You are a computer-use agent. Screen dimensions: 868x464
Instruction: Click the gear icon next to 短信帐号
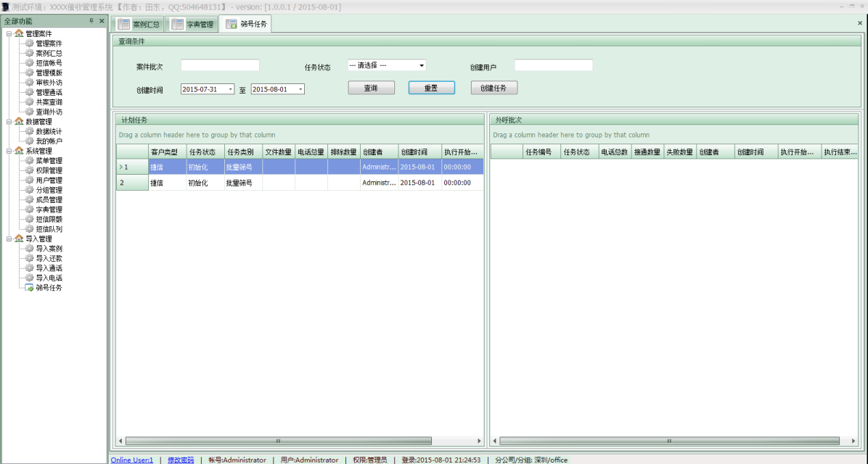[x=30, y=63]
